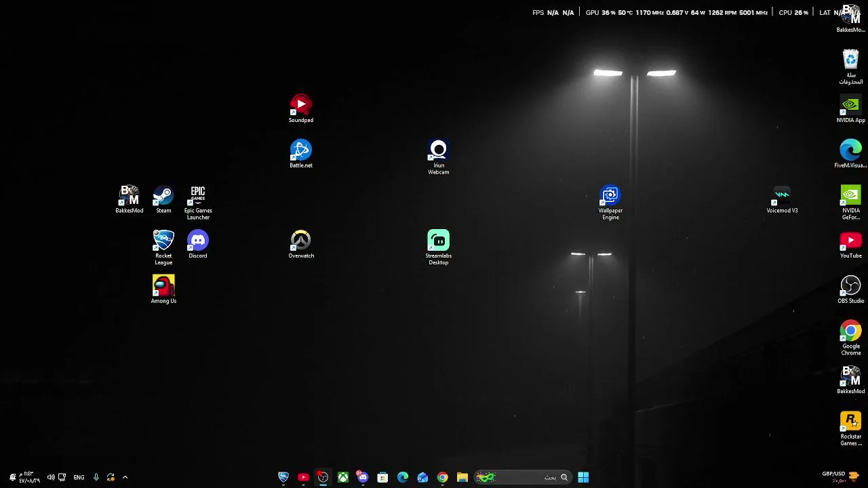Open the Steam desktop shortcut
Image resolution: width=868 pixels, height=488 pixels.
point(163,199)
